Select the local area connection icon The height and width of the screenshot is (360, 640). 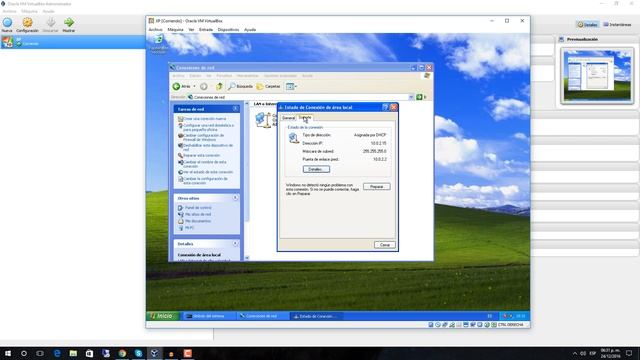[262, 119]
